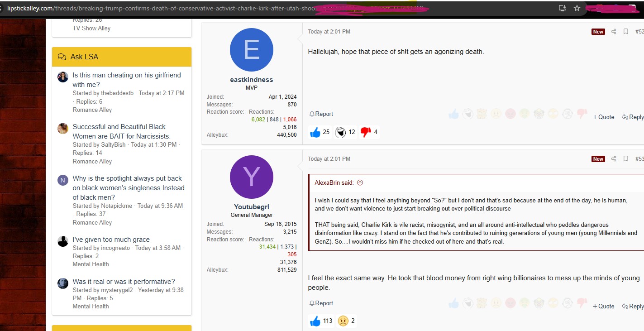Report eastkindness's post

pyautogui.click(x=321, y=114)
